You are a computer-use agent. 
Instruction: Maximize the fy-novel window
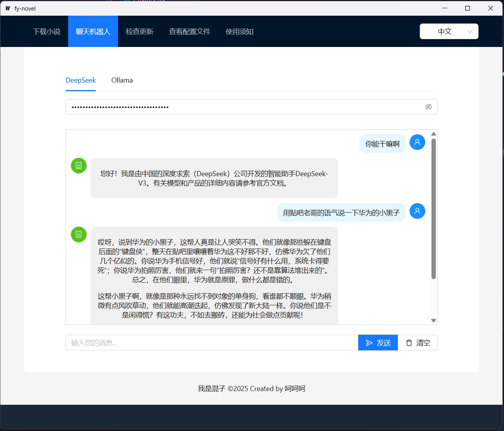(468, 8)
